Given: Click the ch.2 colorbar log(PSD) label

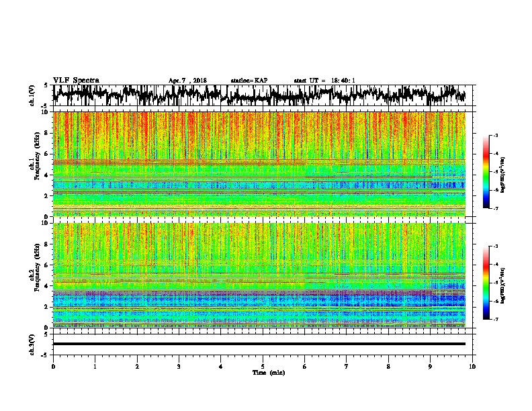Looking at the screenshot, I should click(x=503, y=285).
